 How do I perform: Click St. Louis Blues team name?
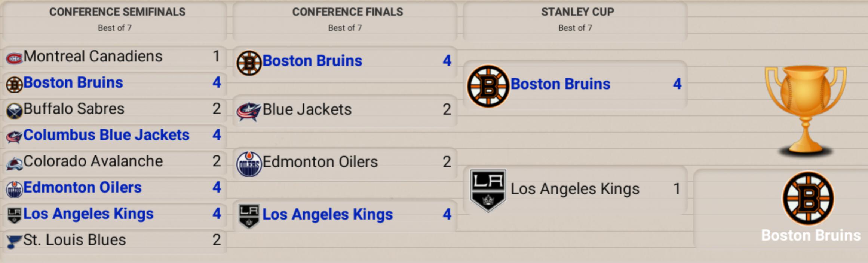[74, 240]
